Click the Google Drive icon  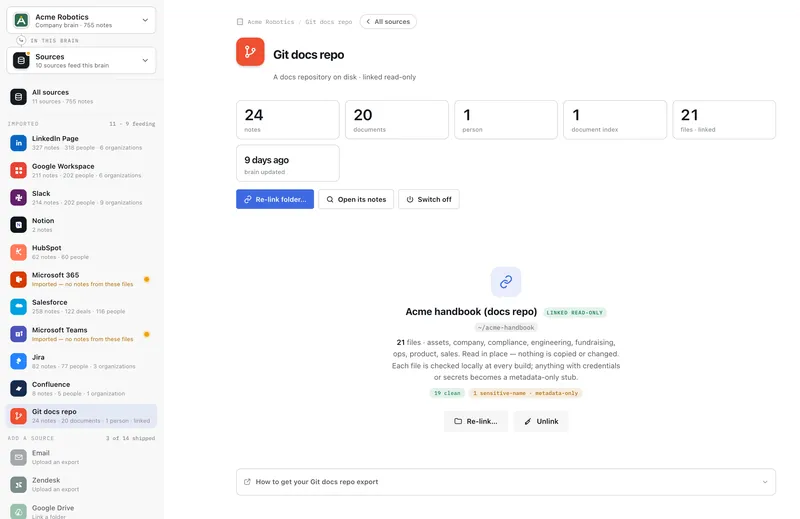(x=18, y=511)
